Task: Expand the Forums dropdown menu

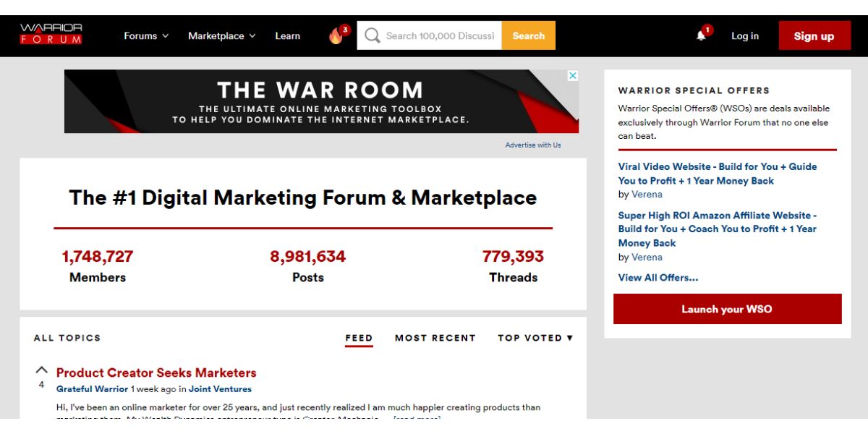Action: (146, 35)
